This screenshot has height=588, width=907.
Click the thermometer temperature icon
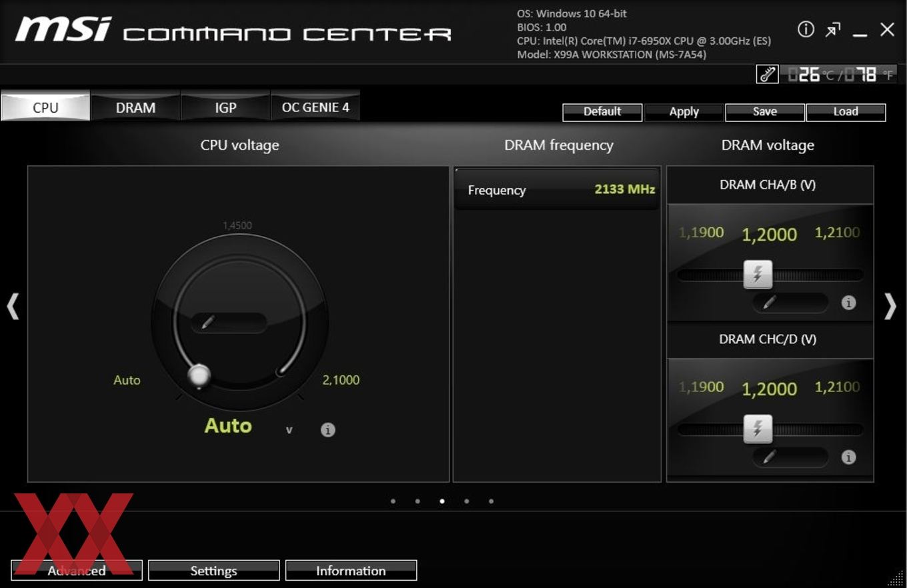click(x=767, y=74)
